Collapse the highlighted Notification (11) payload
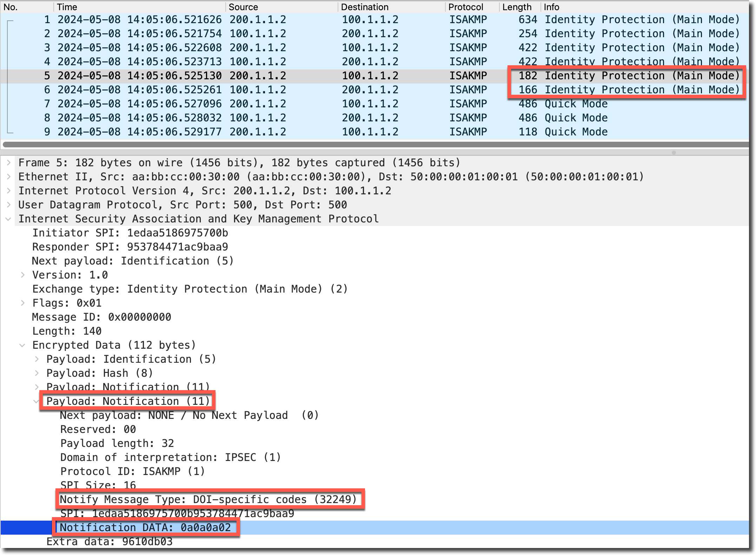756x555 pixels. [x=37, y=401]
